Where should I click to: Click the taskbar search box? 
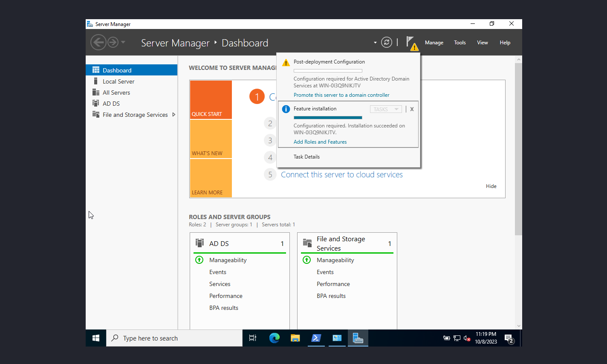174,338
